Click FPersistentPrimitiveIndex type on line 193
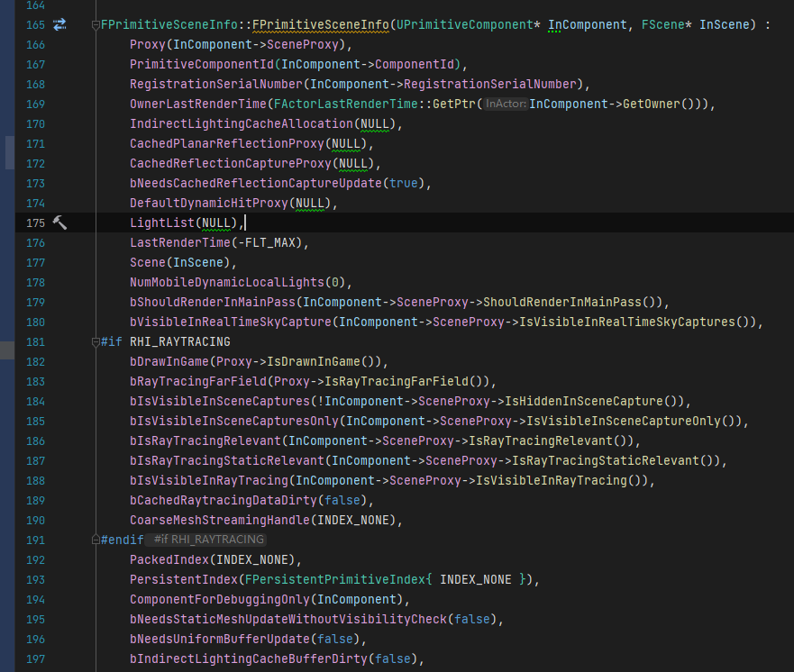This screenshot has height=672, width=794. (x=335, y=579)
